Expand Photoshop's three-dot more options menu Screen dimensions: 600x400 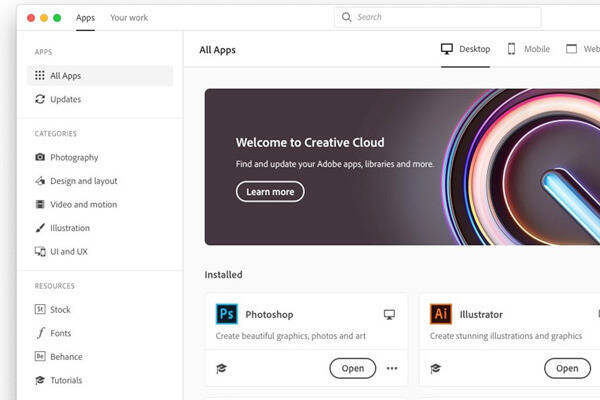pos(391,368)
